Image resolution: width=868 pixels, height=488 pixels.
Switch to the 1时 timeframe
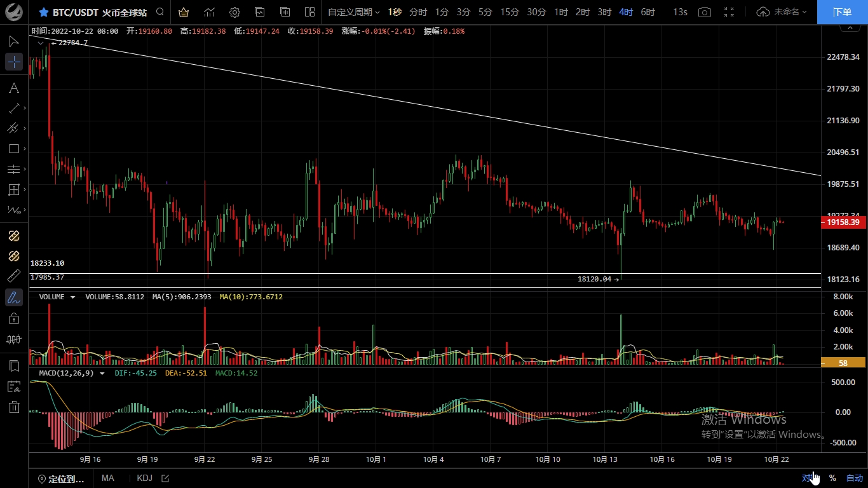[560, 12]
